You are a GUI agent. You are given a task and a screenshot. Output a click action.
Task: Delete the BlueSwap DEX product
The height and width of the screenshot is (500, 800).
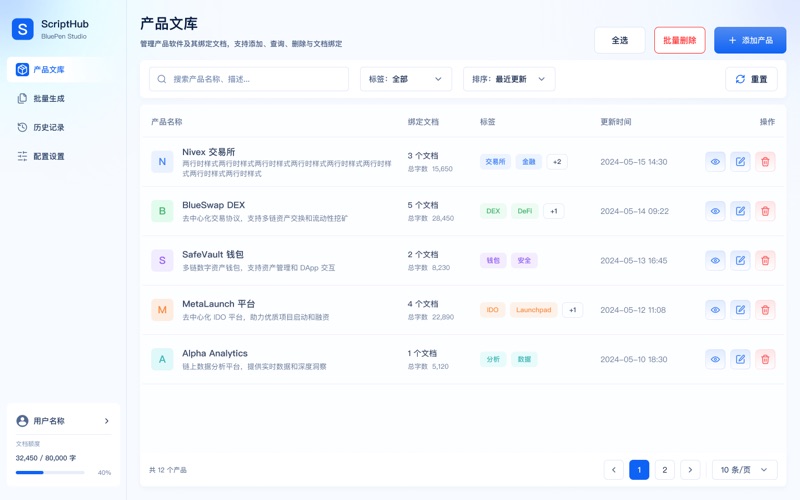pos(765,211)
